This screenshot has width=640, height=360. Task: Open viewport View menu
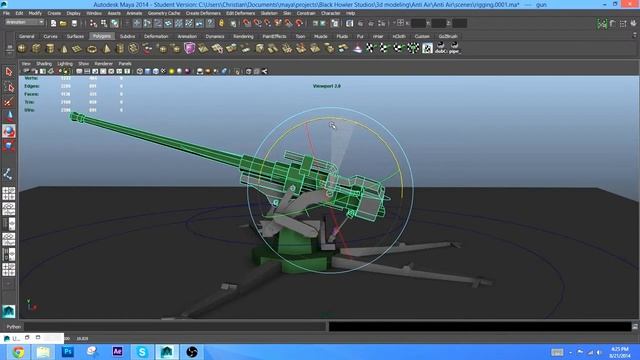tap(26, 64)
